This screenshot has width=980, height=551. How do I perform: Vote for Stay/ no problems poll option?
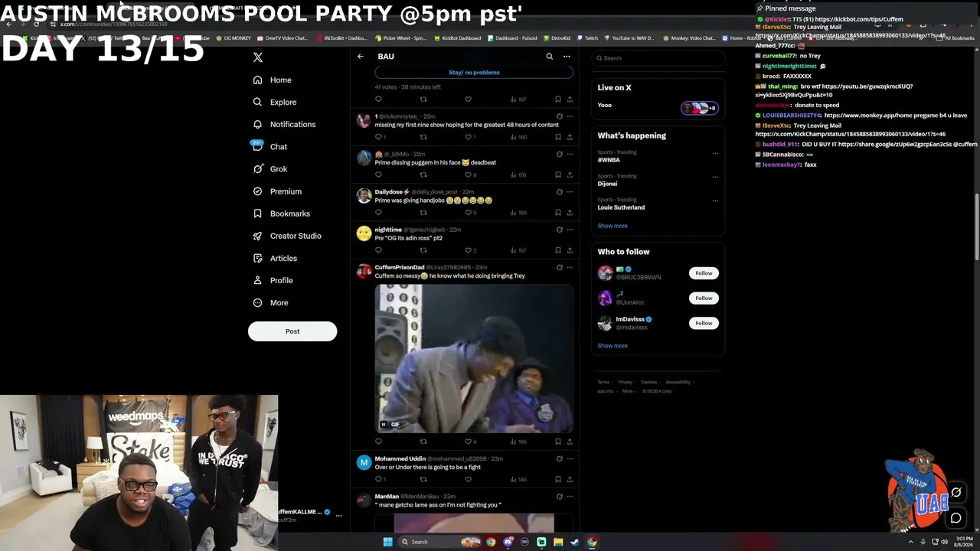(474, 73)
